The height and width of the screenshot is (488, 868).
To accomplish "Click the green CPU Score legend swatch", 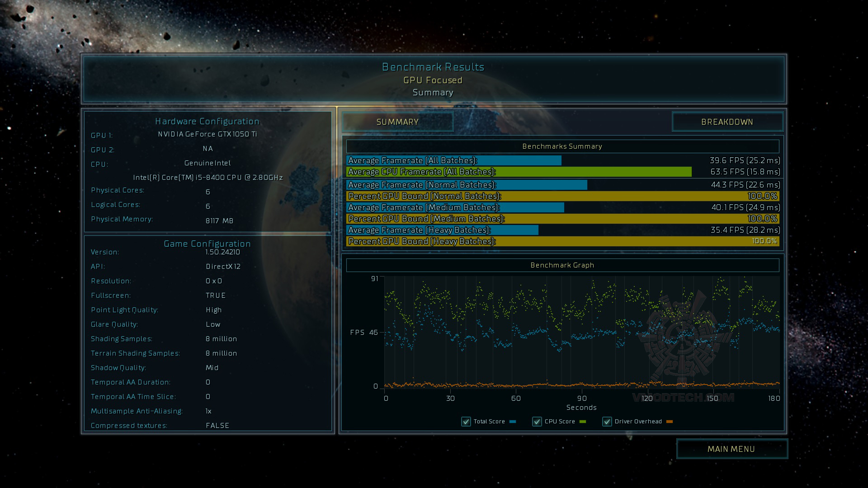I will pos(583,422).
